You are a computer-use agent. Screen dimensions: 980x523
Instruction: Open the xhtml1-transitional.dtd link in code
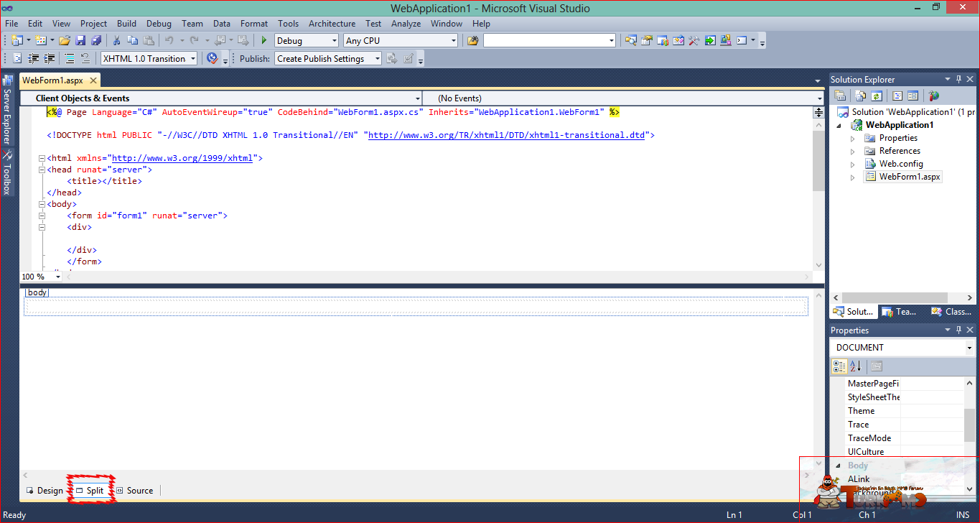click(508, 135)
